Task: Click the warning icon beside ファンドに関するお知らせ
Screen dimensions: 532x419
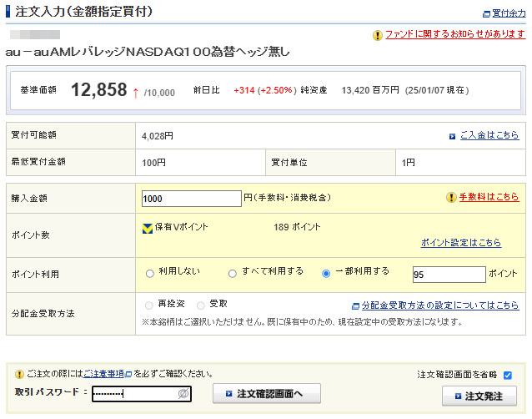Action: (x=378, y=35)
